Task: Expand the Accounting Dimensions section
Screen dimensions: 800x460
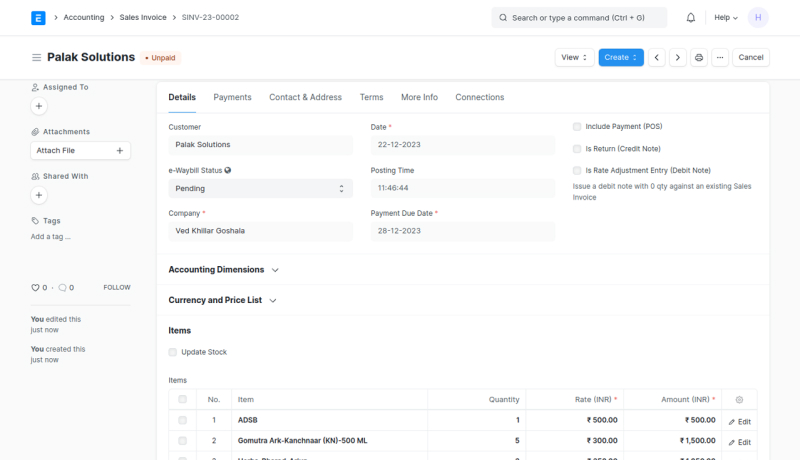Action: [x=223, y=270]
